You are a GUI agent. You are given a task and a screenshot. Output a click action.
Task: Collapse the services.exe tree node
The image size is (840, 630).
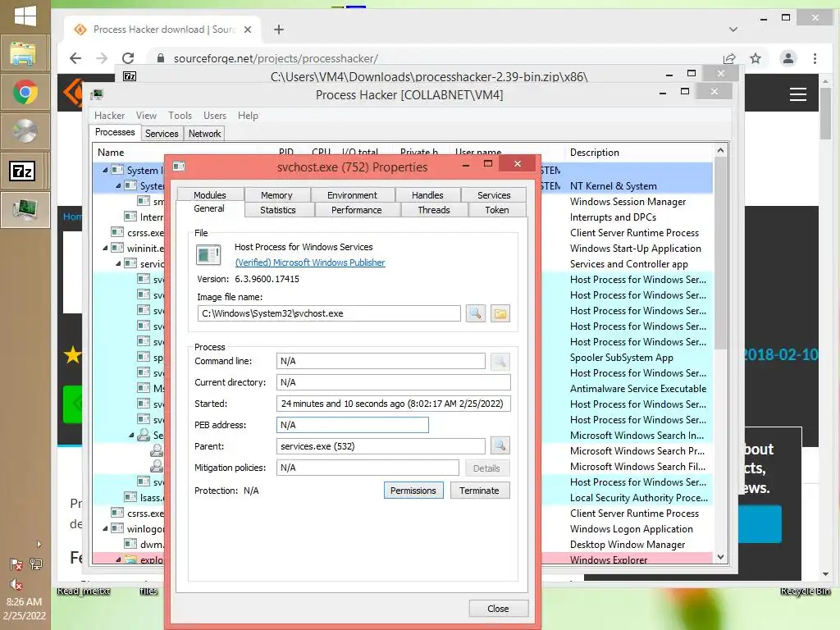[118, 263]
